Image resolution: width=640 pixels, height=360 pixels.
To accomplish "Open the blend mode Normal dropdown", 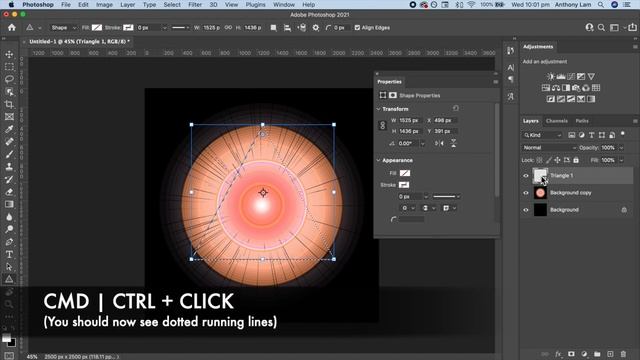I will [549, 148].
